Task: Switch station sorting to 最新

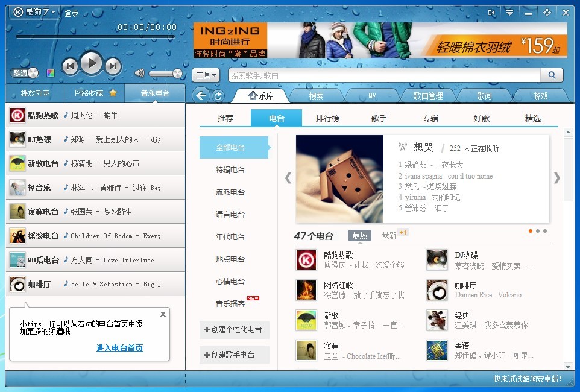Action: tap(389, 235)
